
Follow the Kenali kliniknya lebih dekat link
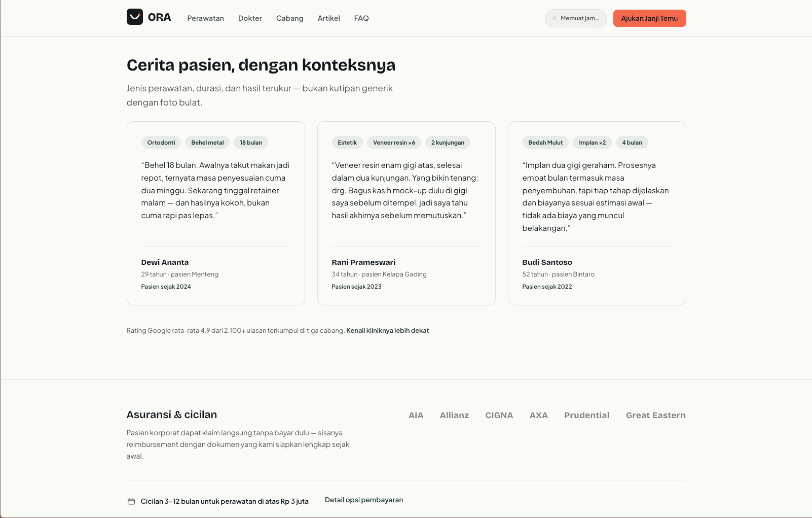click(388, 330)
